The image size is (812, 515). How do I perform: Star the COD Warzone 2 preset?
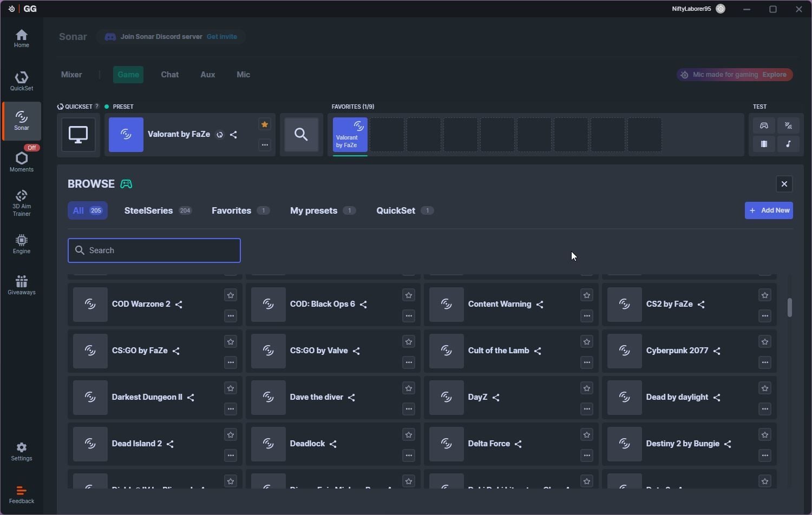[x=231, y=295]
